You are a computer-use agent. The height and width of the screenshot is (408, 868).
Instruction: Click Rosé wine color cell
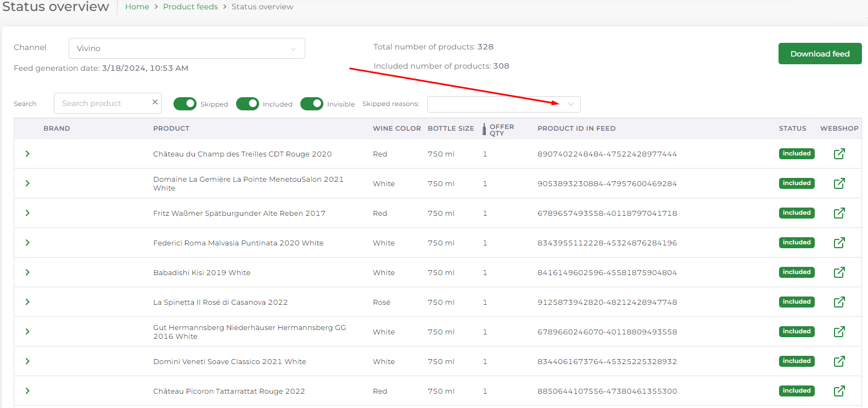(x=382, y=303)
